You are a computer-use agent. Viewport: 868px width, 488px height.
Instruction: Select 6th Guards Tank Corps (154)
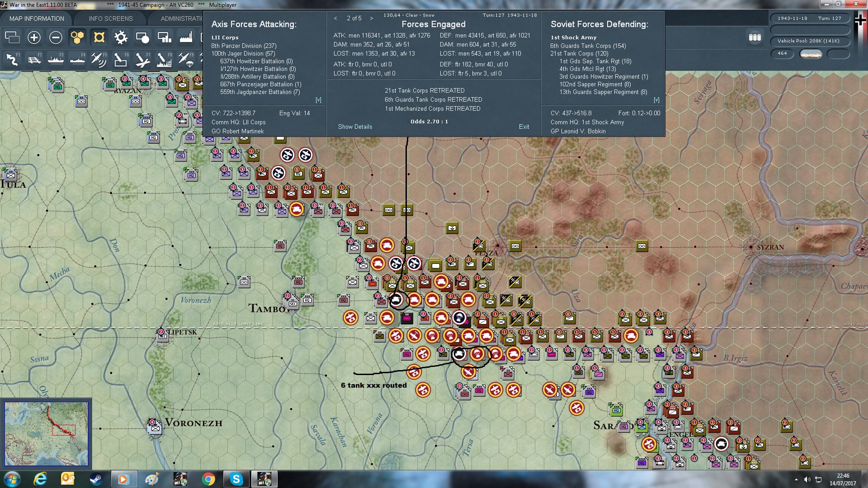coord(588,46)
